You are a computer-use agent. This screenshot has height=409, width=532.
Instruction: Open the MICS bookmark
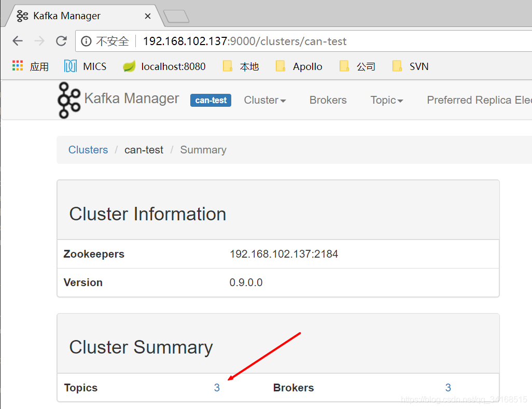tap(85, 66)
